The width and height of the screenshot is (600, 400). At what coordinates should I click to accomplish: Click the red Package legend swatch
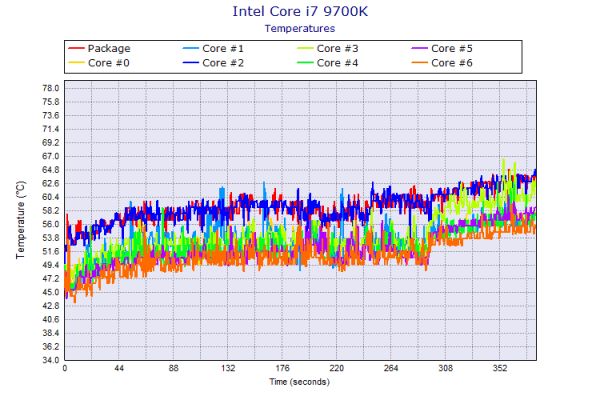pyautogui.click(x=76, y=48)
